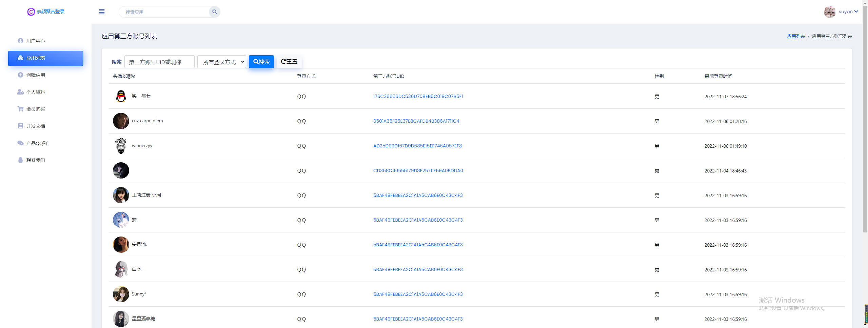The height and width of the screenshot is (328, 868).
Task: Click the 应用列表 breadcrumb link
Action: pos(796,36)
